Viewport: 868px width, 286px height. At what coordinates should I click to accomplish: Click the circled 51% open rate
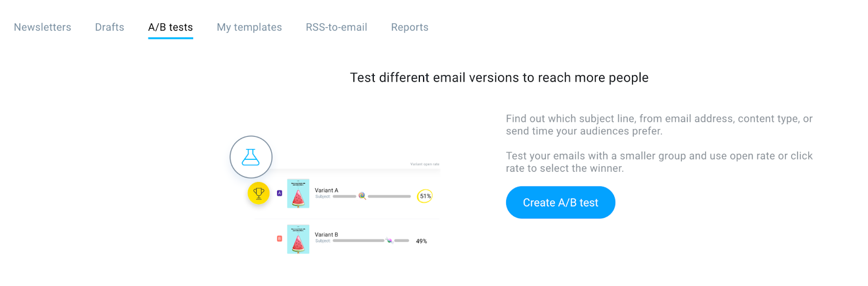(x=425, y=196)
